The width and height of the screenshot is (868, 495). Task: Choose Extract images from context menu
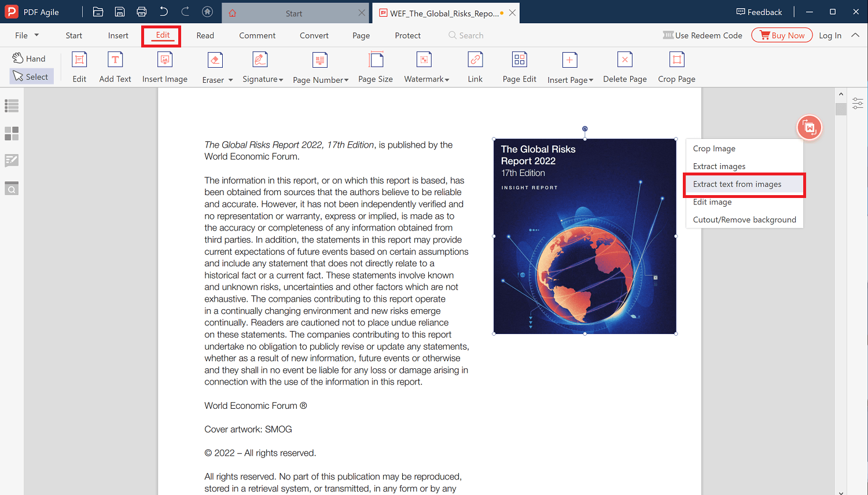click(x=744, y=166)
